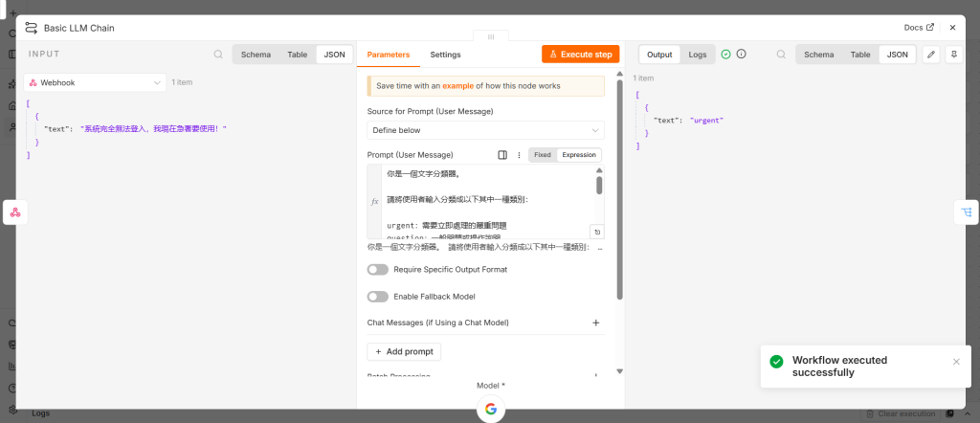The image size is (980, 423).
Task: Switch to the Logs tab in output panel
Action: (698, 55)
